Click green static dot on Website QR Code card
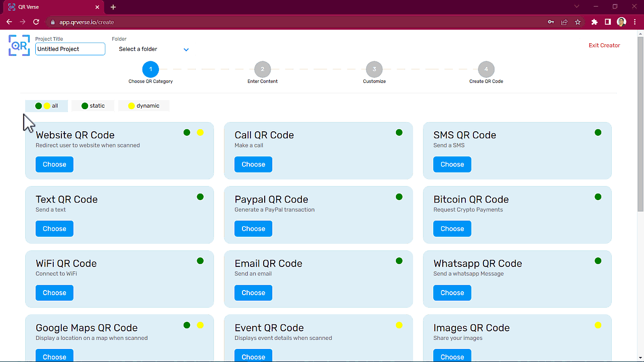 click(x=187, y=133)
